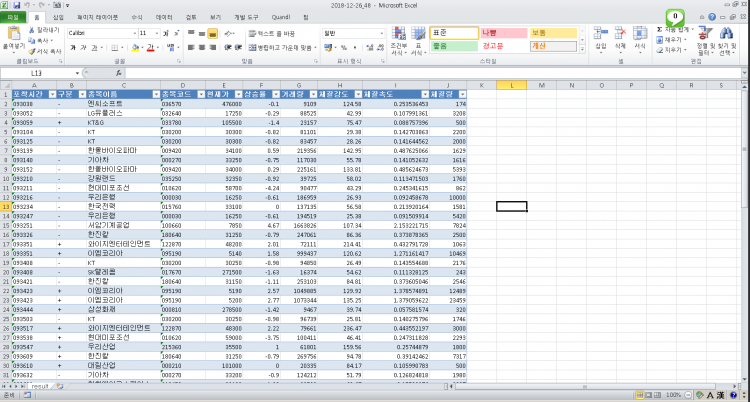Open filter dropdown on 종목이름 column header
This screenshot has width=750, height=402.
pyautogui.click(x=154, y=93)
